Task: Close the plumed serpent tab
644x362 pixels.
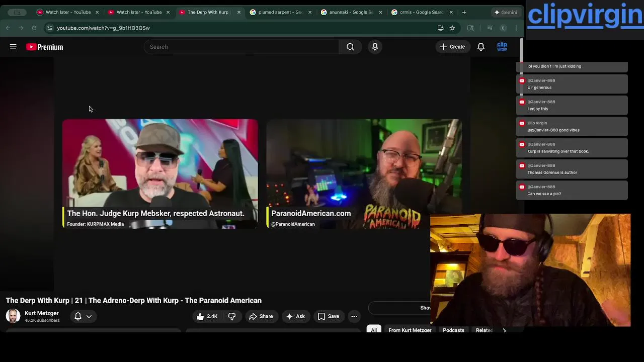Action: 310,12
